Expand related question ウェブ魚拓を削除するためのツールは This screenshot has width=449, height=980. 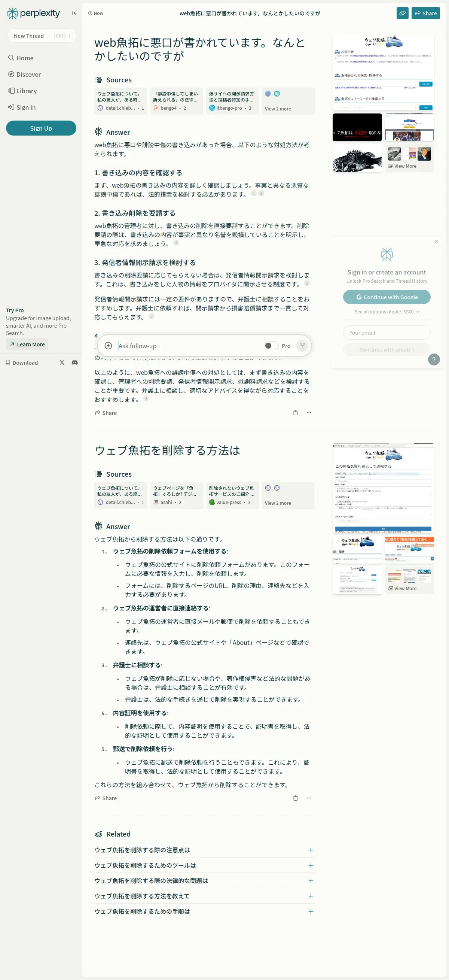point(204,865)
